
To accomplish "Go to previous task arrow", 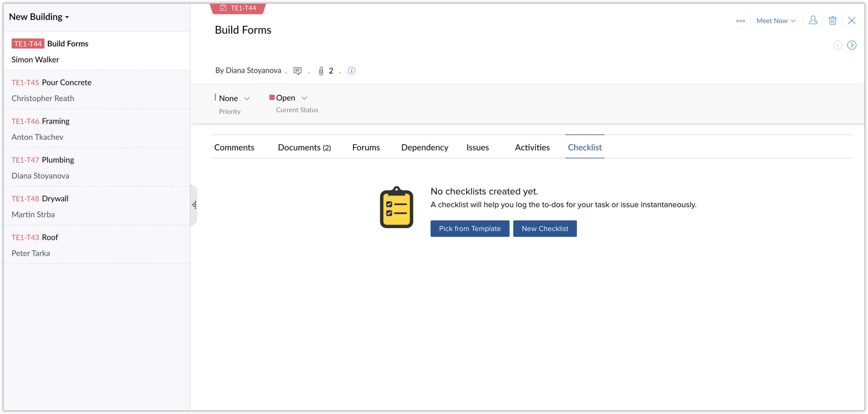I will [837, 45].
